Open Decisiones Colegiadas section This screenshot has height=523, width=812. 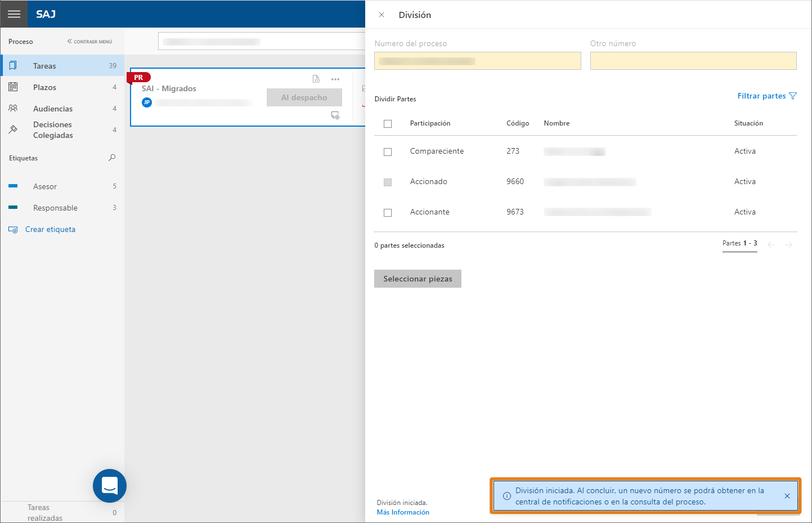click(62, 129)
